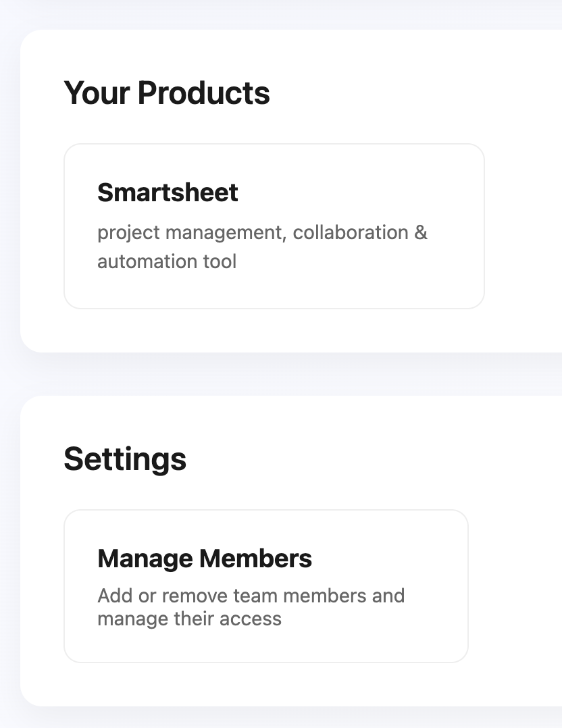Click "Add or remove team members and" text
Viewport: 562px width, 728px height.
(251, 596)
